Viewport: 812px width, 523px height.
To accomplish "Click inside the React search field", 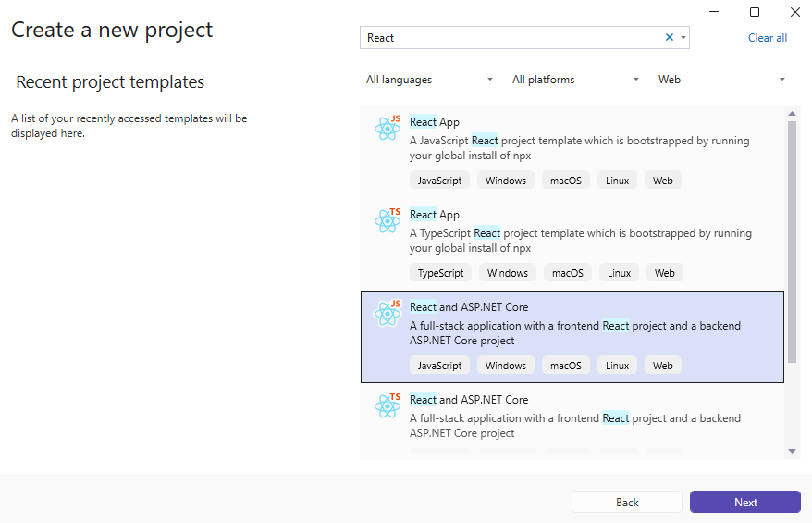I will 509,38.
